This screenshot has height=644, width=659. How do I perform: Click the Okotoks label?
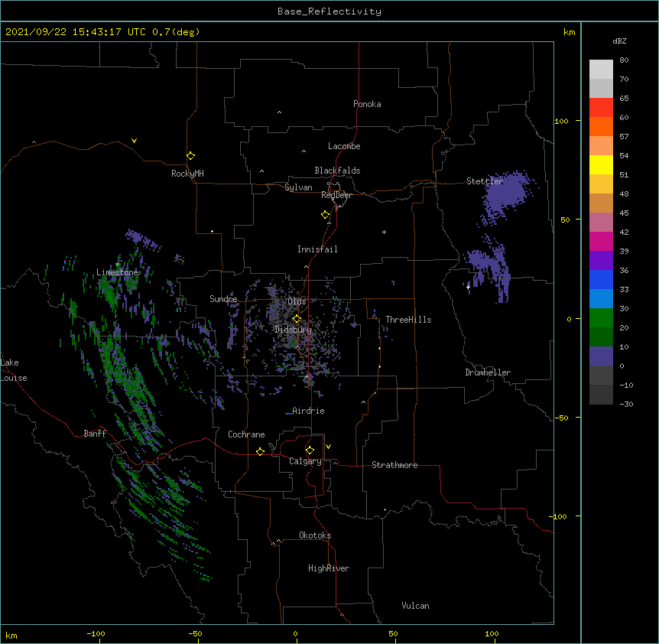click(315, 535)
